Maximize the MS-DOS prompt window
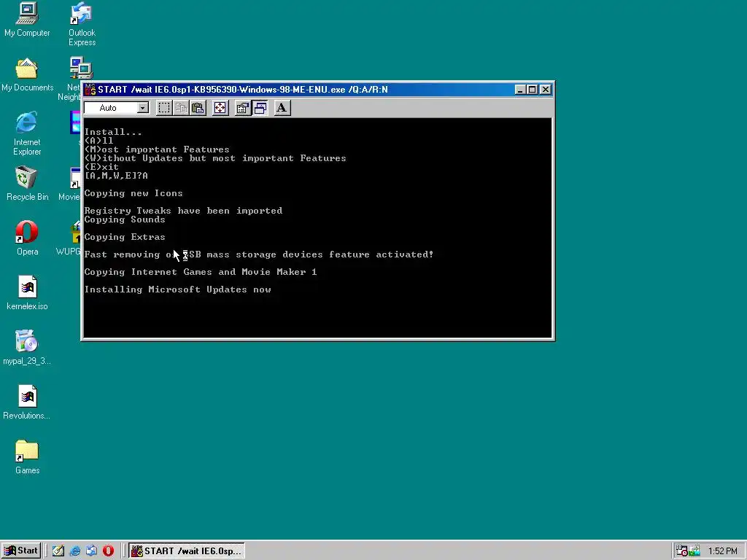 pyautogui.click(x=532, y=90)
